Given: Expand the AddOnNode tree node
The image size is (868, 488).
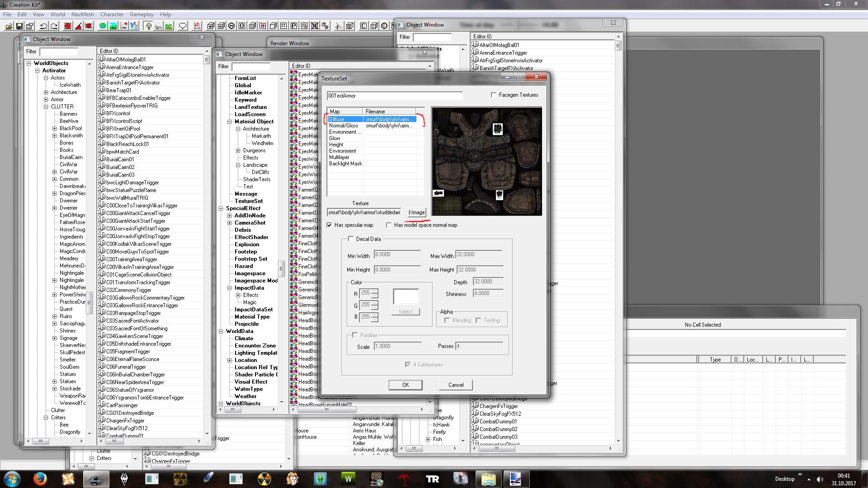Looking at the screenshot, I should 230,216.
